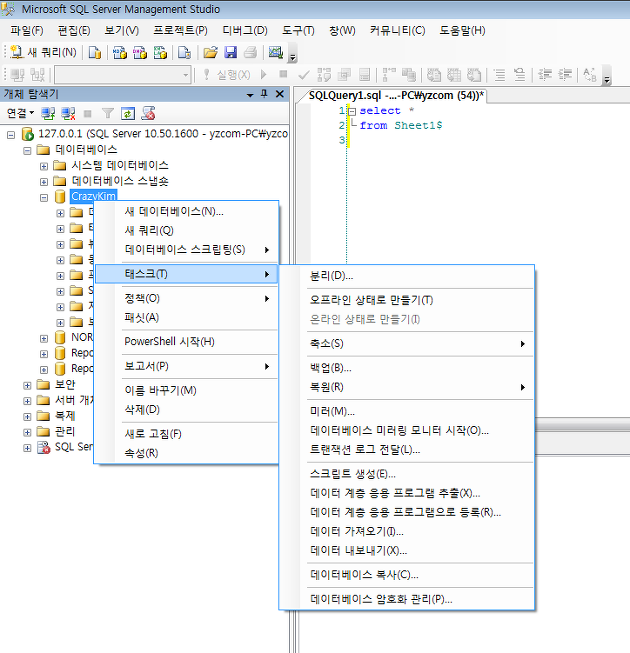Click the Object Explorer filter funnel icon
630x653 pixels.
tap(108, 113)
